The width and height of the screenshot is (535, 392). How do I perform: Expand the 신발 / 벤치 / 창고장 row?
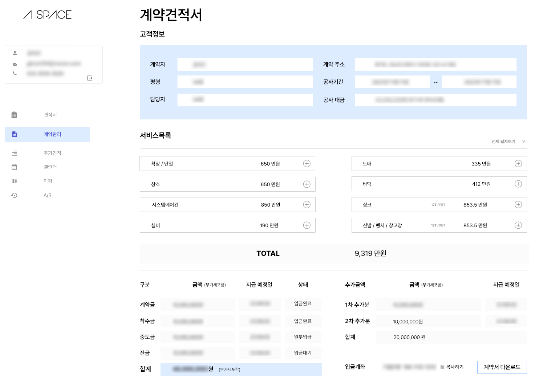click(x=518, y=225)
